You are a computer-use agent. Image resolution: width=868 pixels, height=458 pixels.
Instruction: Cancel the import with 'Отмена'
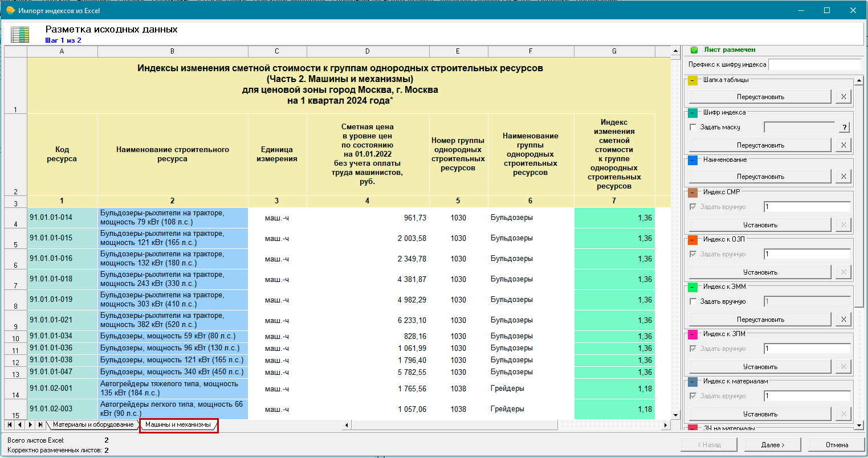pos(837,445)
